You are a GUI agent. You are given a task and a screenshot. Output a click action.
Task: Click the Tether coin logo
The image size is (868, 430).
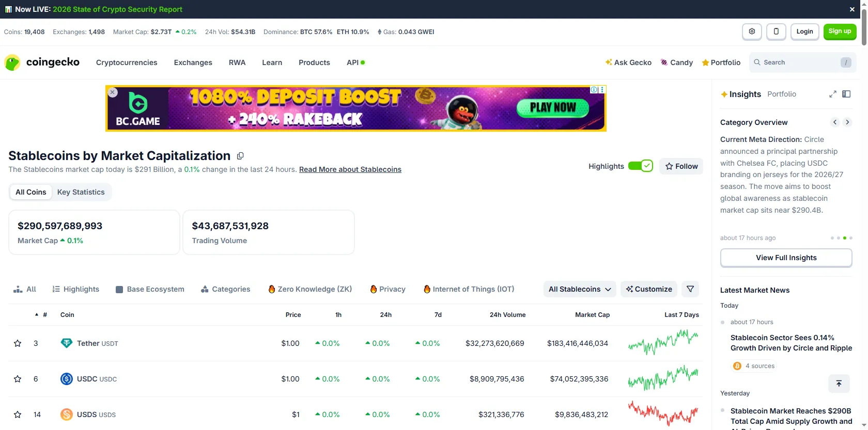(67, 343)
